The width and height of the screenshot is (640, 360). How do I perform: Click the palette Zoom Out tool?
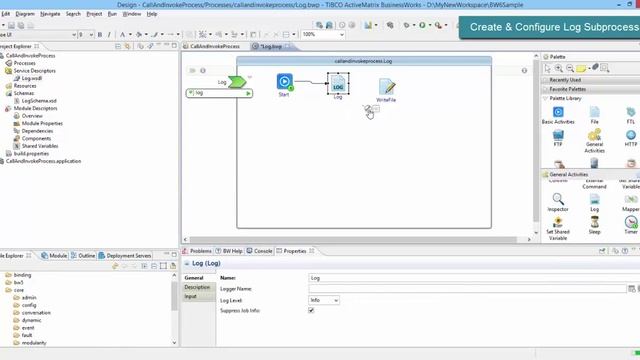[570, 69]
